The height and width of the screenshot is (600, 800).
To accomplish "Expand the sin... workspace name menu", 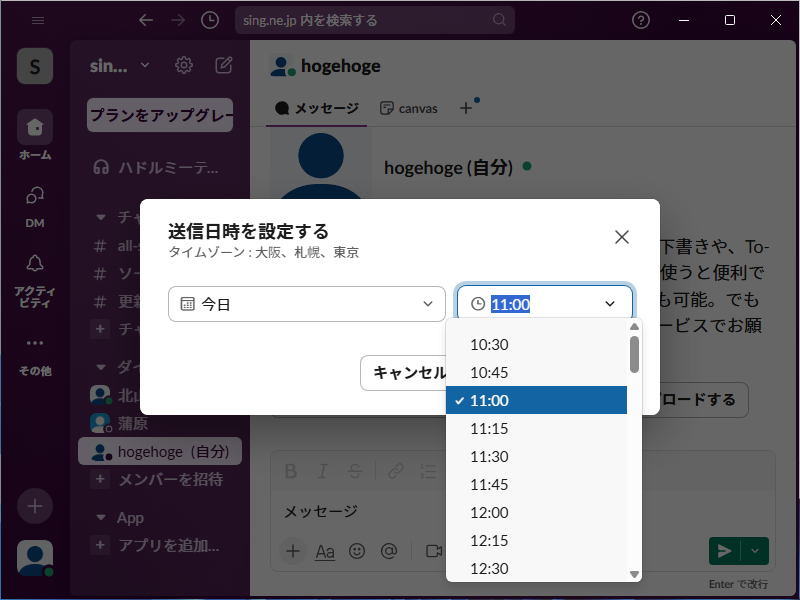I will coord(119,66).
